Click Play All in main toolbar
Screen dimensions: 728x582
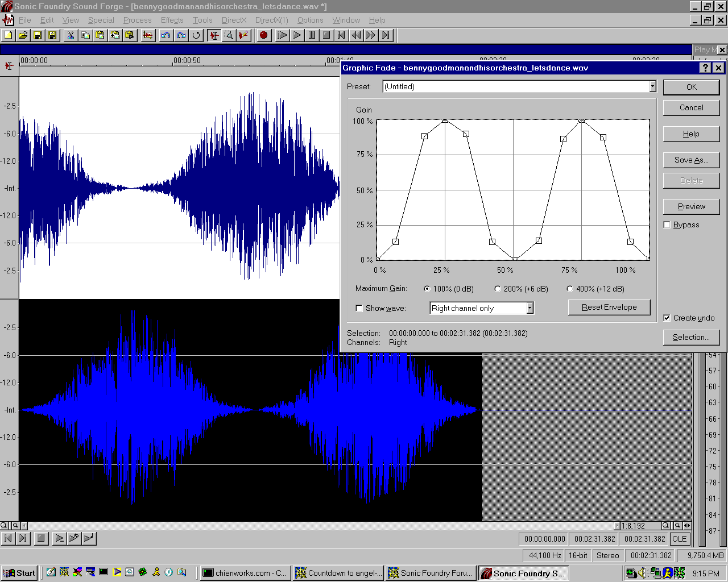[282, 35]
